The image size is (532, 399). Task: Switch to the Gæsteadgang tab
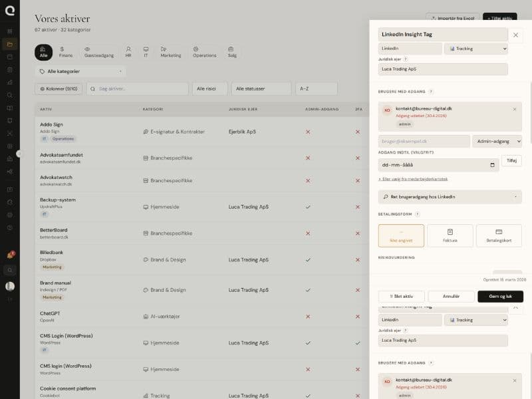tap(99, 53)
